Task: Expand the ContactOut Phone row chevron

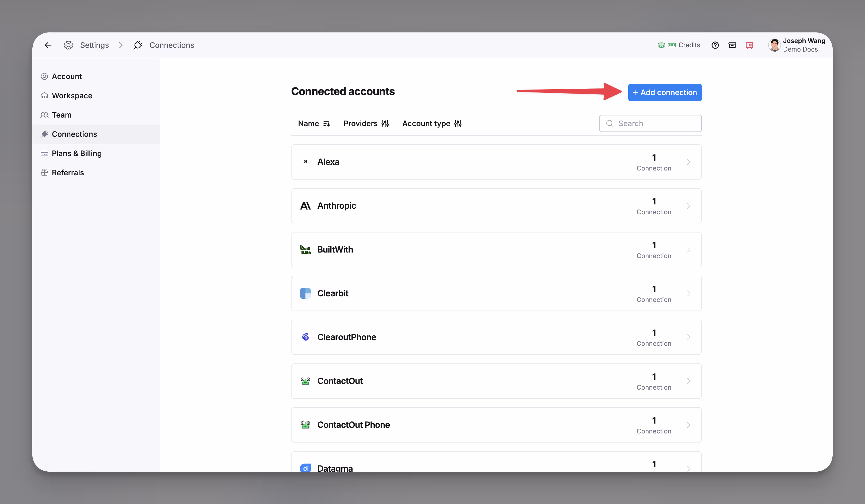Action: [x=688, y=425]
